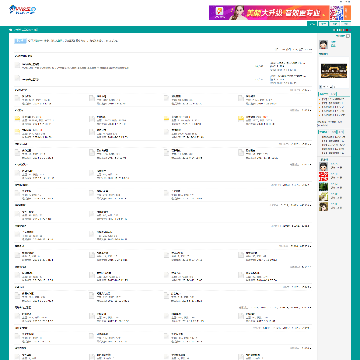The width and height of the screenshot is (360, 360).
Task: Click the last avatar in the sidebar member list
Action: click(x=323, y=206)
